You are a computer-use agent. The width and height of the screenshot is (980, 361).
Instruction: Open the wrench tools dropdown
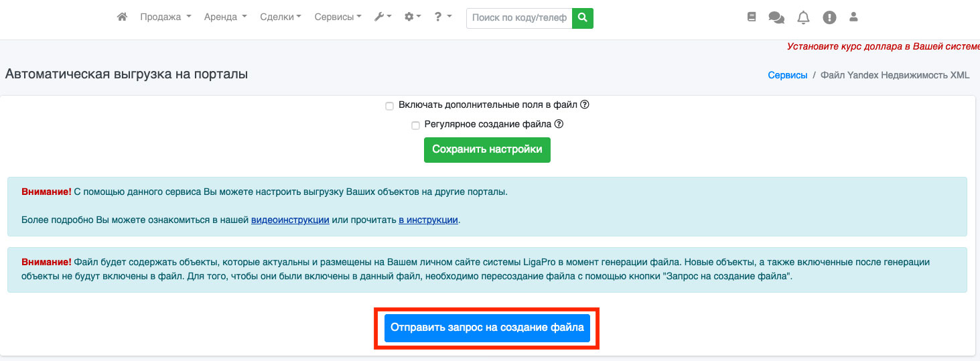382,17
